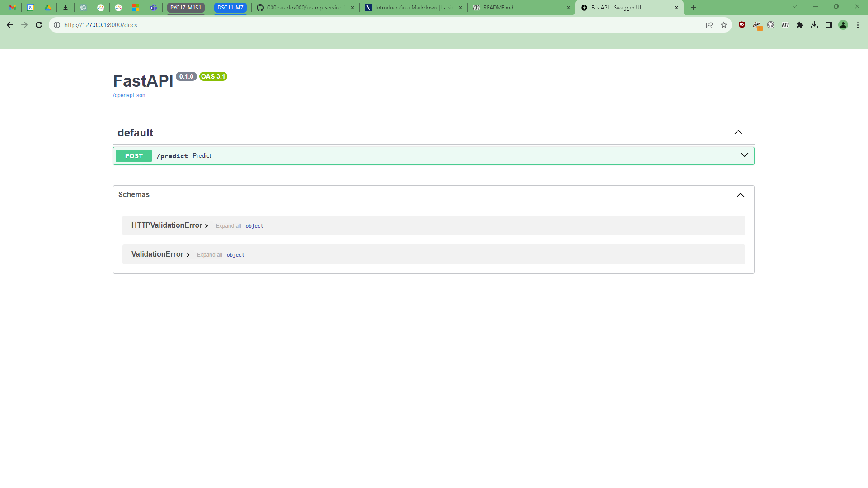Viewport: 868px width, 488px height.
Task: Click the share page icon
Action: click(709, 25)
